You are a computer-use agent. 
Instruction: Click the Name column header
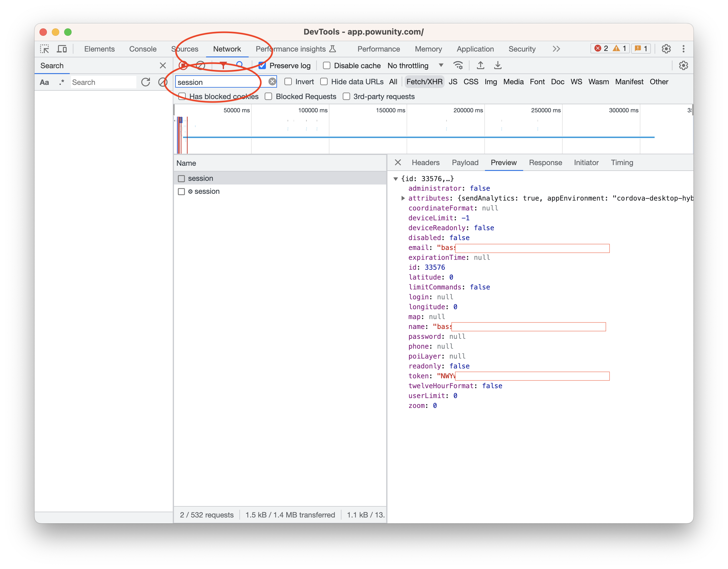(280, 163)
